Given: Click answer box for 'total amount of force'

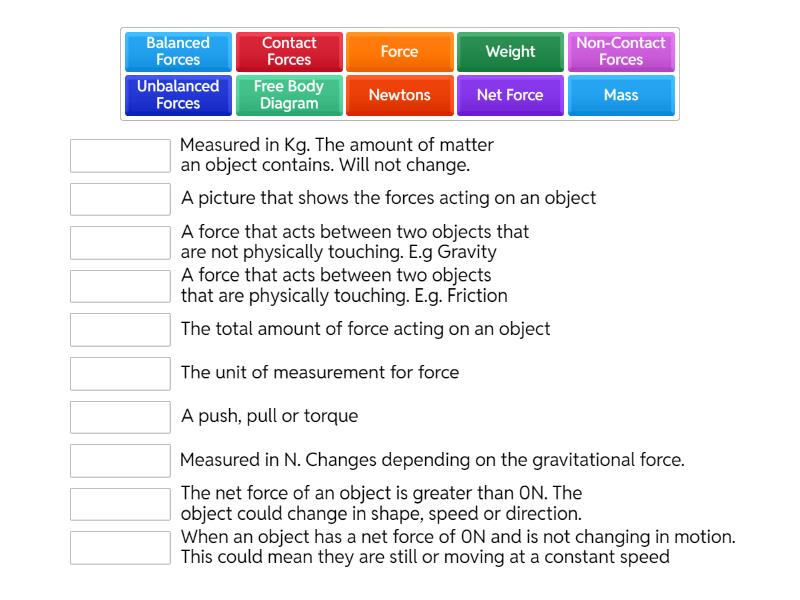Looking at the screenshot, I should point(120,330).
